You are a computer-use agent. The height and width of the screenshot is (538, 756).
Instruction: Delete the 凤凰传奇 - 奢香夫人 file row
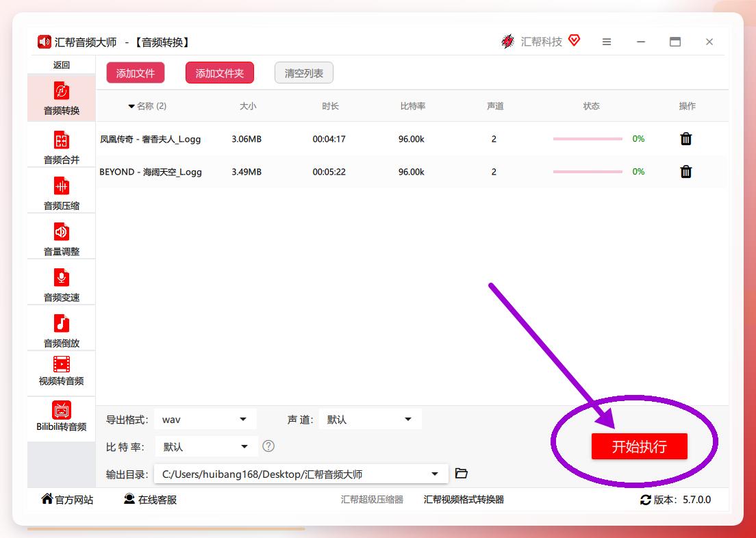(685, 140)
